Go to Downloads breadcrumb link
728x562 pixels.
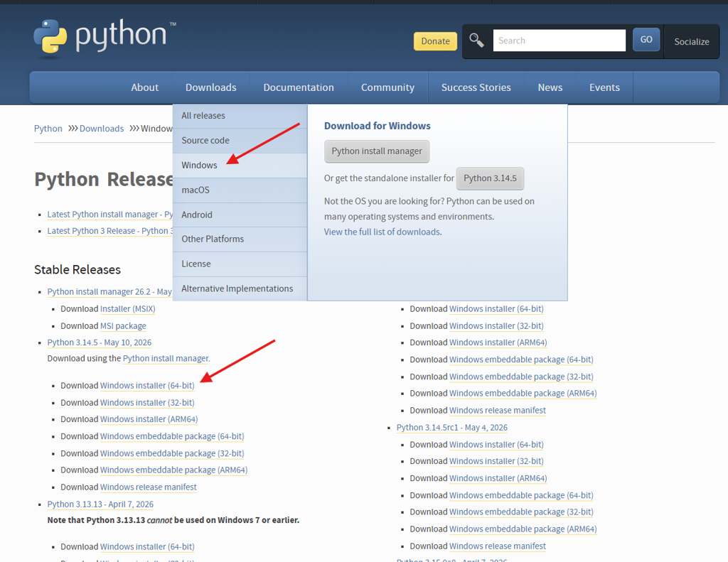pos(101,129)
